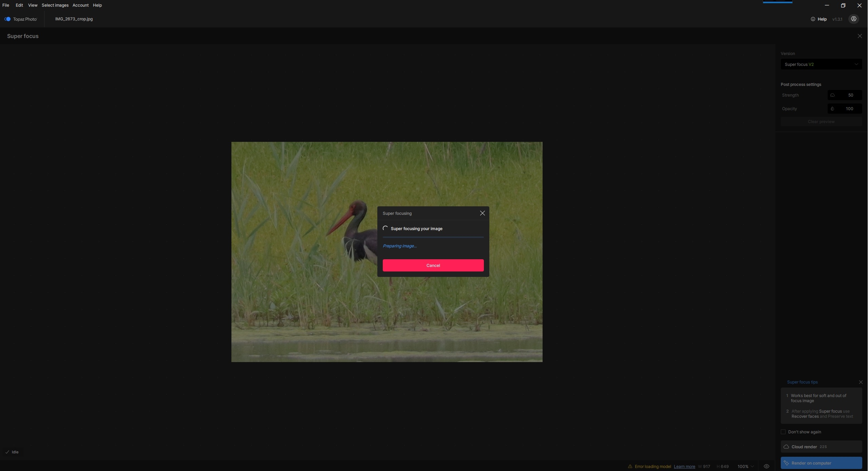Screen dimensions: 868x471
Task: Expand the Super focus V2 version dropdown
Action: (x=821, y=64)
